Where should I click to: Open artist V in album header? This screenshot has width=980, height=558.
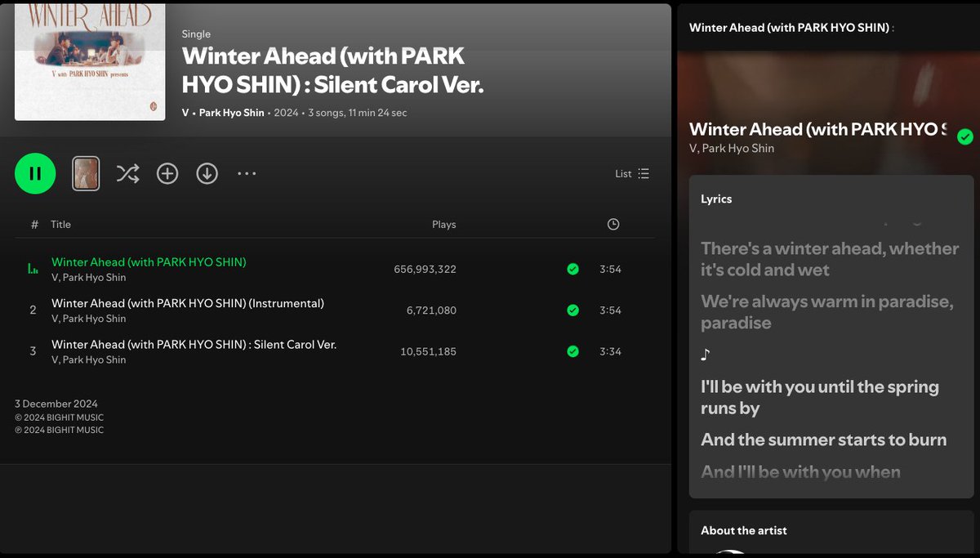coord(185,113)
